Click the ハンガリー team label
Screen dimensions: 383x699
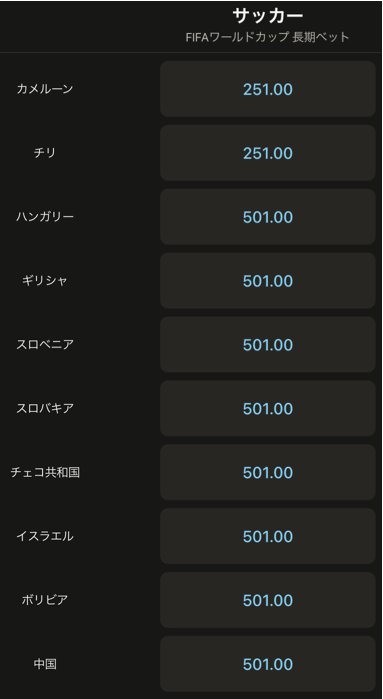45,217
